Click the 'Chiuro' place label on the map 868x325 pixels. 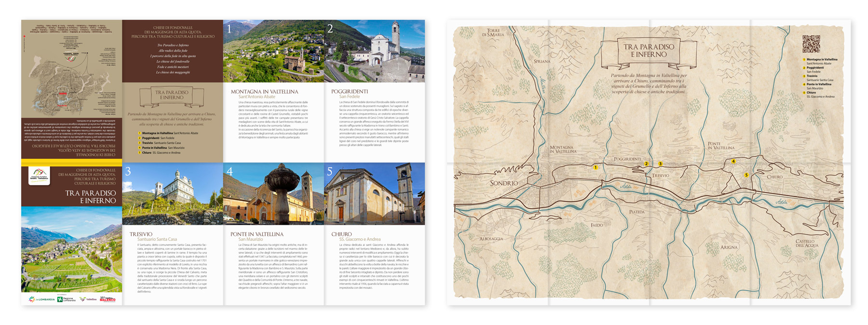[775, 177]
